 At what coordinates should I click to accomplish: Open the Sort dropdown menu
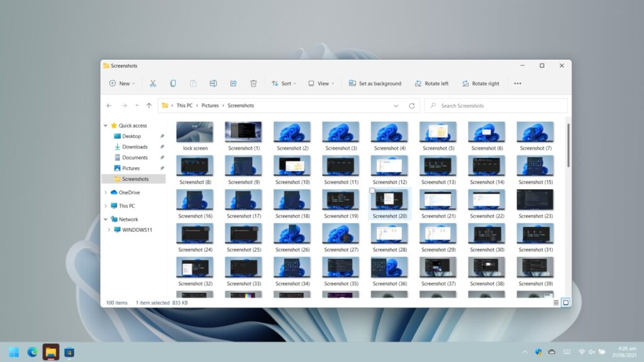click(x=284, y=83)
